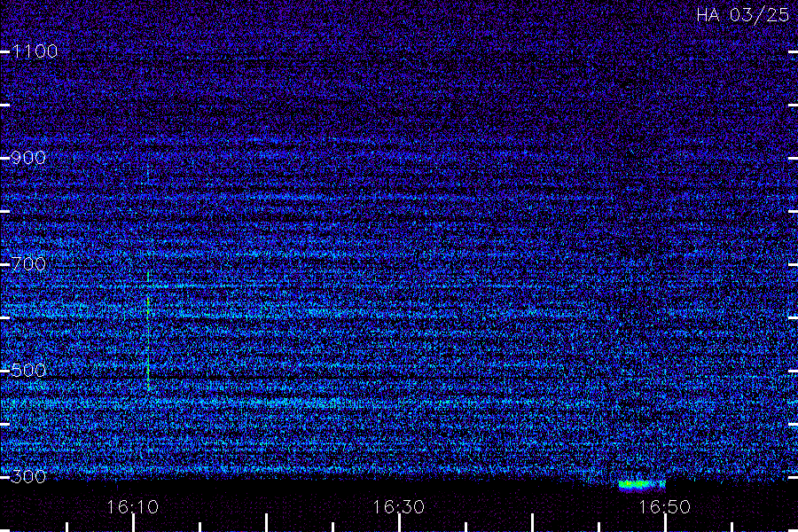Click the 1100 altitude axis label
The image size is (798, 532).
(x=35, y=51)
